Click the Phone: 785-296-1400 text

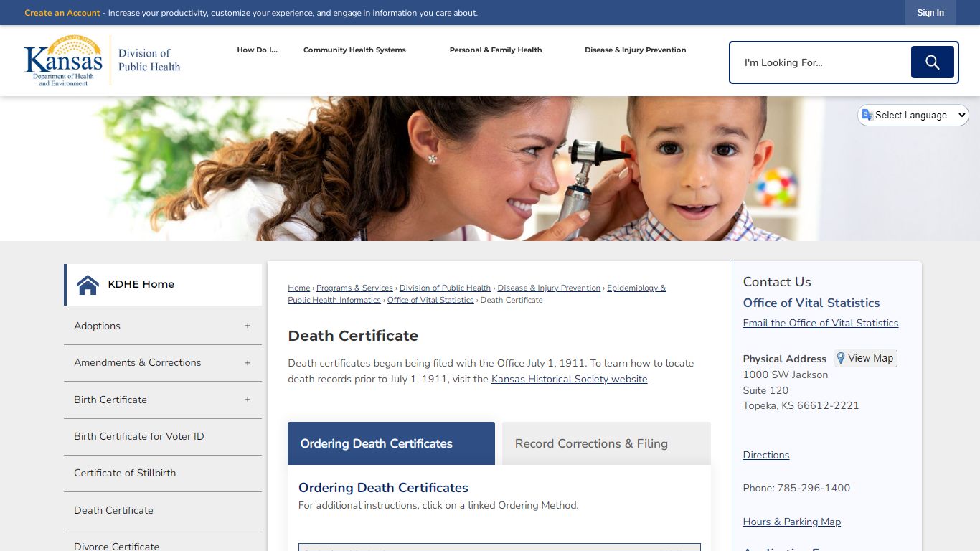[796, 488]
